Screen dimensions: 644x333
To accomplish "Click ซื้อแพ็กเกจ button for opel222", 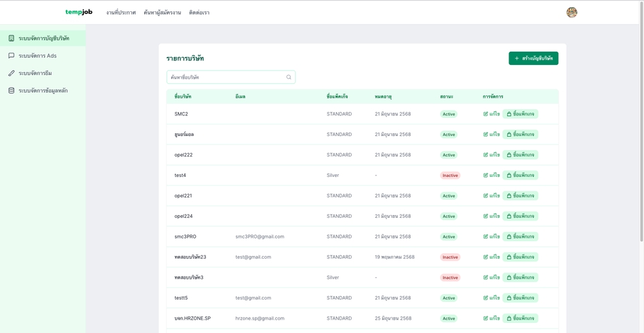I will [521, 155].
